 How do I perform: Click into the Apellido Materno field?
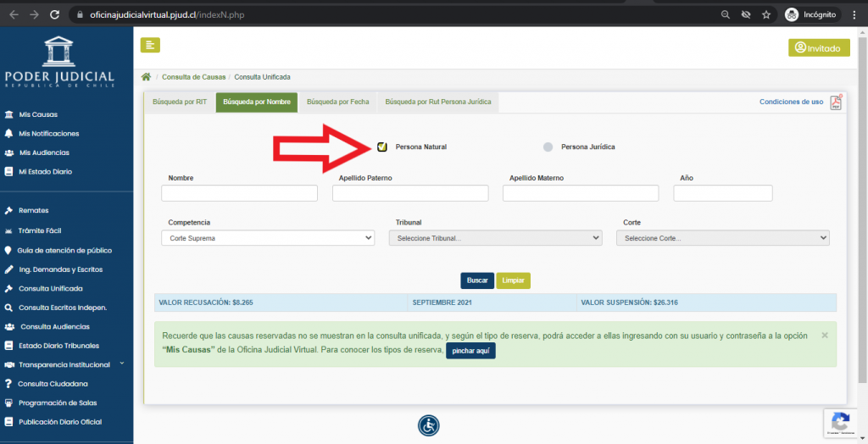tap(581, 193)
